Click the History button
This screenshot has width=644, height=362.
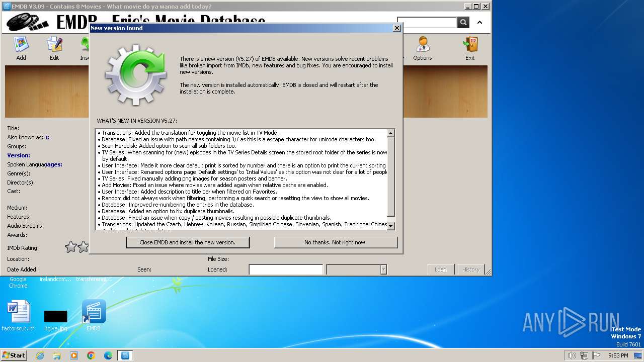[471, 269]
